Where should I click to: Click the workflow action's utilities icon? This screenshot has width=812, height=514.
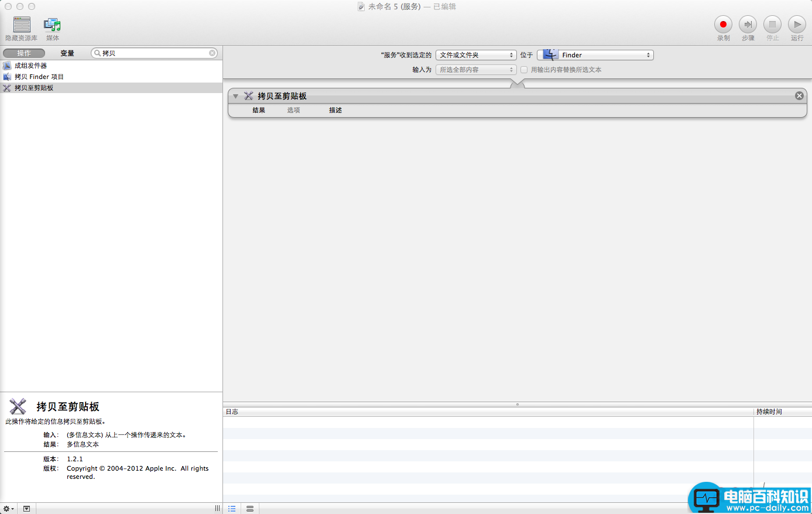pyautogui.click(x=249, y=96)
